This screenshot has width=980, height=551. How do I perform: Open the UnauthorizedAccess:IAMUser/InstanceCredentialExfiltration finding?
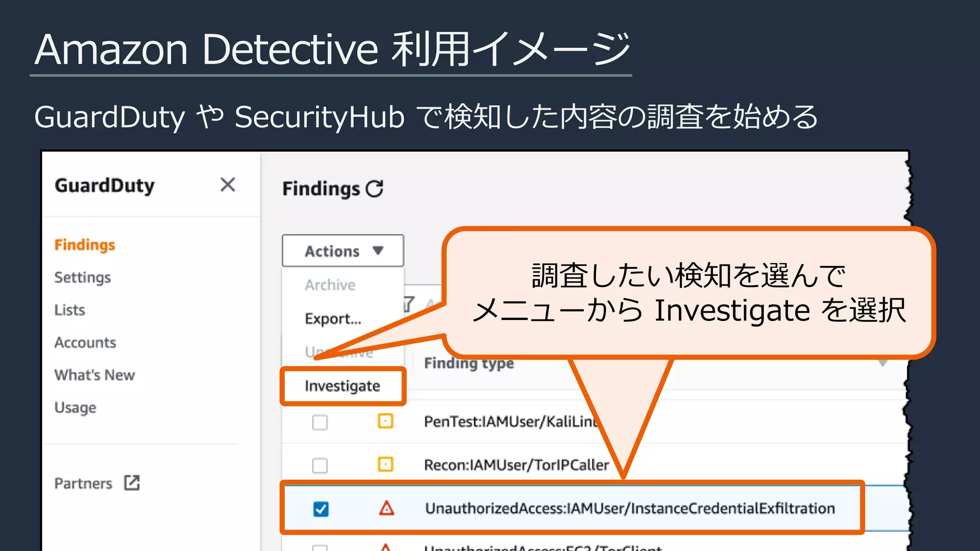(x=630, y=508)
